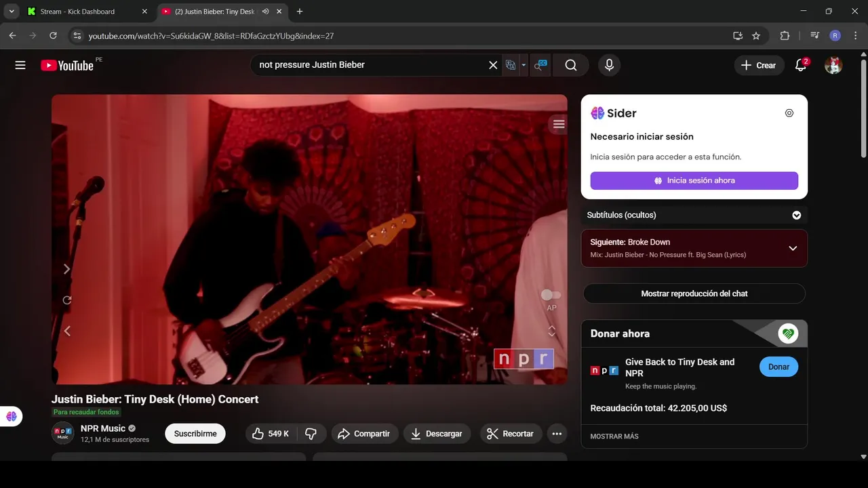Viewport: 868px width, 488px height.
Task: Open the NPR Music channel name link
Action: tap(103, 428)
